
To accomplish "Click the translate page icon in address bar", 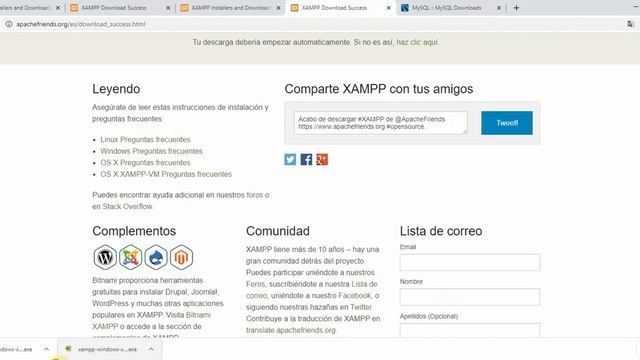I will pos(630,24).
